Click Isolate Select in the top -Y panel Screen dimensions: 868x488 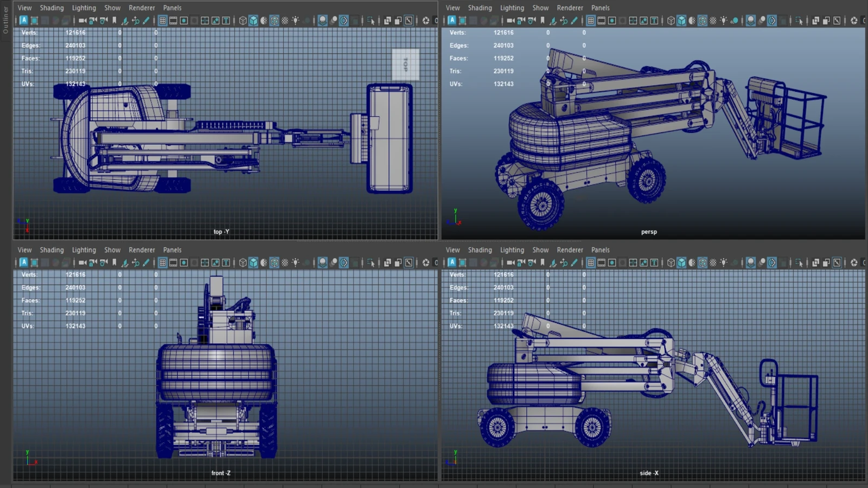click(371, 21)
